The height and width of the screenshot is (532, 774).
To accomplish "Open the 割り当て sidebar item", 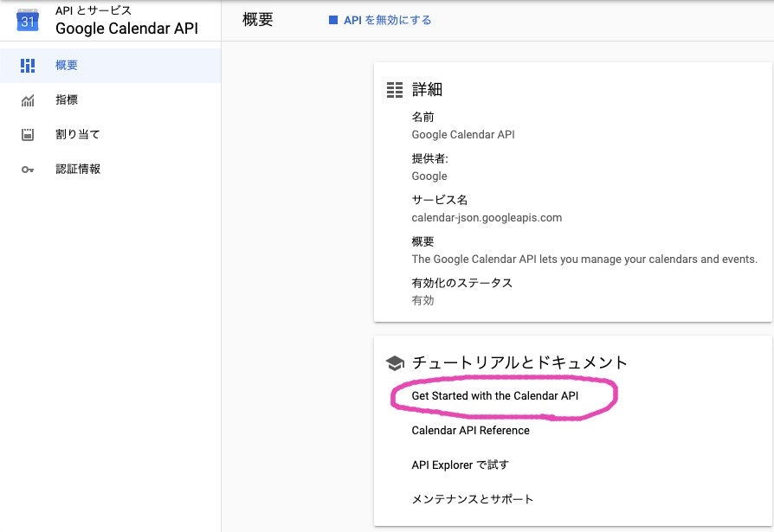I will click(111, 135).
